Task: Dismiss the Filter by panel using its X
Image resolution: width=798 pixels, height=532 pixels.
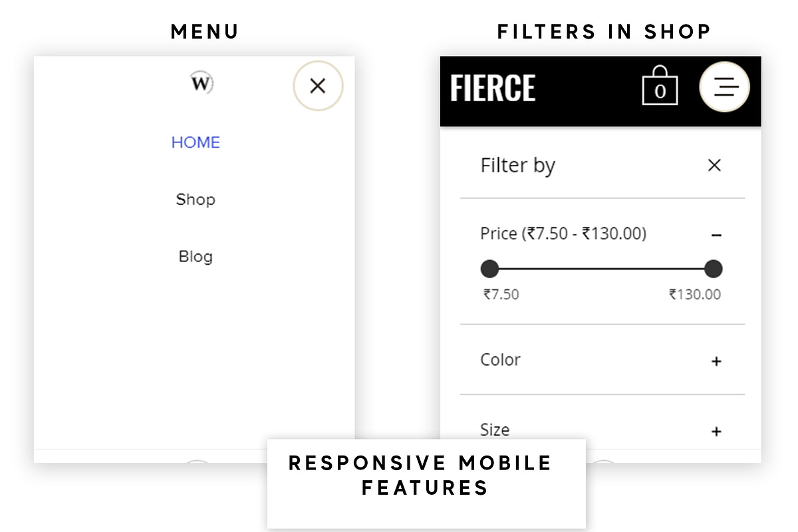Action: point(714,165)
